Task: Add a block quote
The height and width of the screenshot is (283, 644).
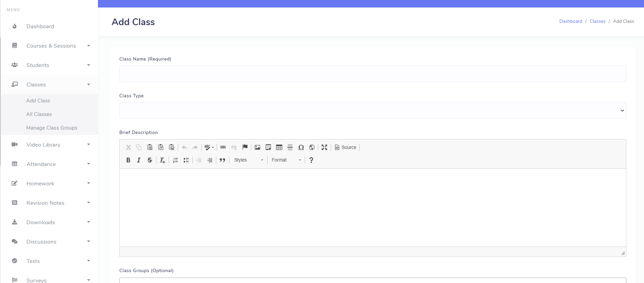Action: pyautogui.click(x=222, y=160)
